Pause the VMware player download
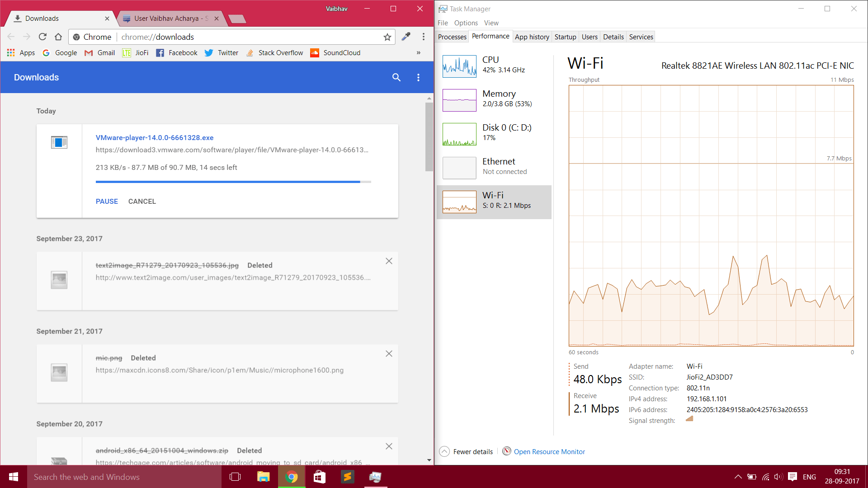Screen dimensions: 868x488 pos(106,201)
